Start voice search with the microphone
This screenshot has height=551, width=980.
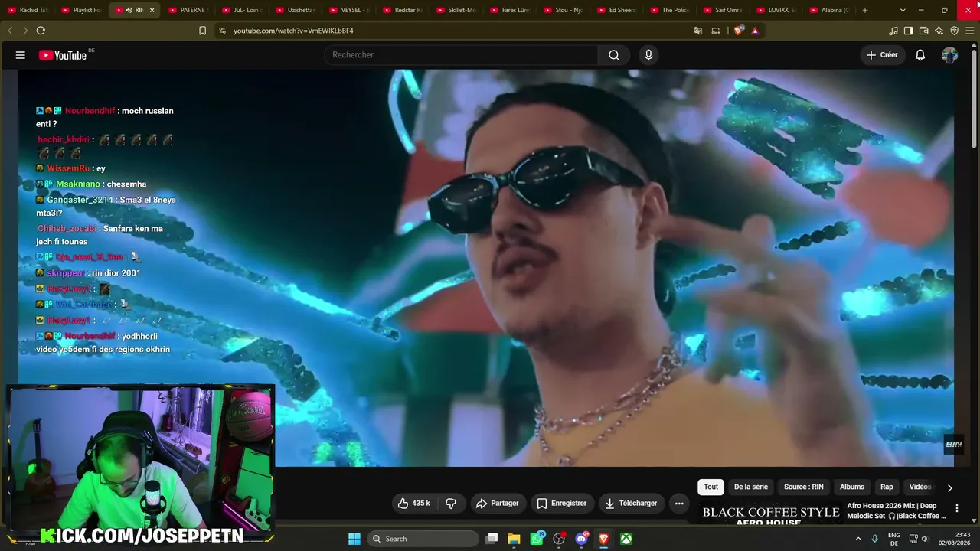point(648,55)
